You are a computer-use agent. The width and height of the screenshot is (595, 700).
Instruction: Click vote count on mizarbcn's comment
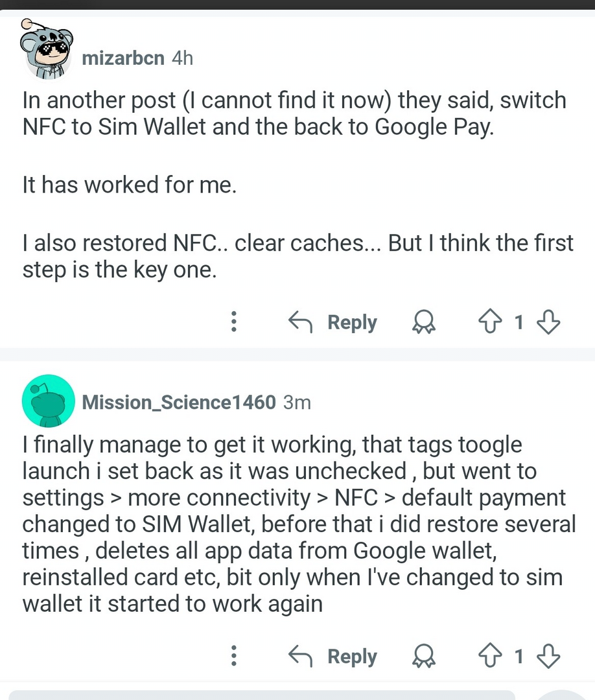(519, 321)
